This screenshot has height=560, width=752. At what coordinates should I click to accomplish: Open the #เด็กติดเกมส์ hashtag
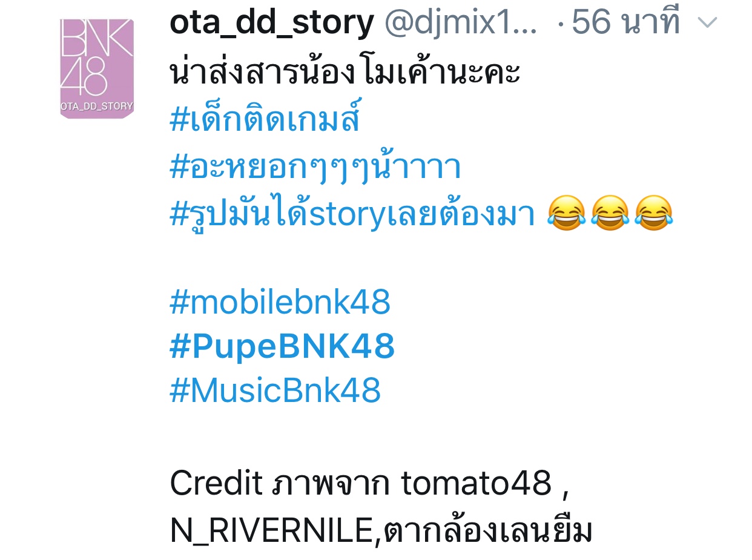[x=265, y=120]
